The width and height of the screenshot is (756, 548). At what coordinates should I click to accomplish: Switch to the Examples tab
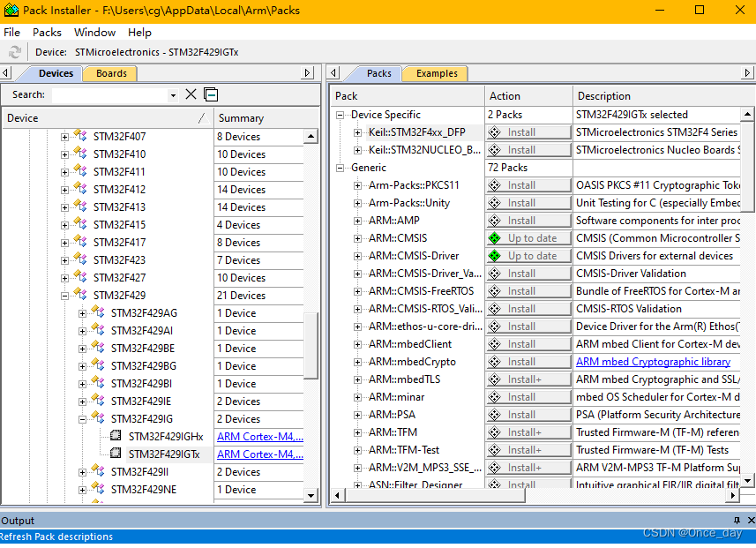click(x=435, y=73)
